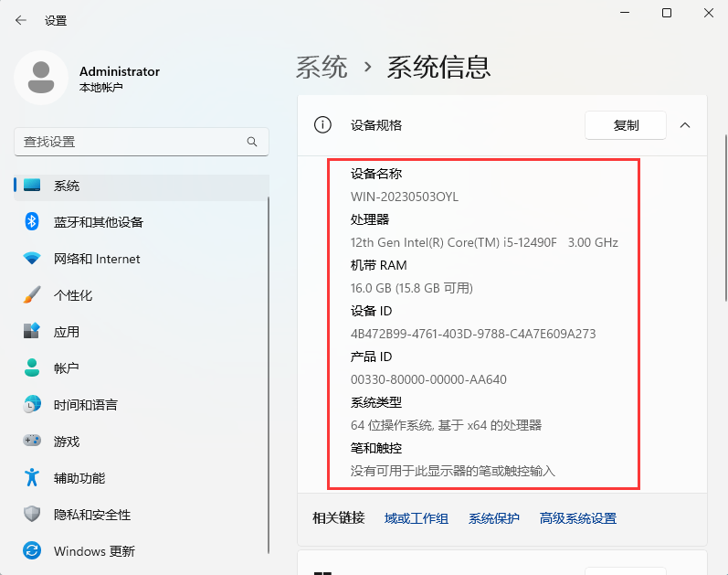This screenshot has width=728, height=575.
Task: Click the Administrator profile avatar
Action: point(41,78)
